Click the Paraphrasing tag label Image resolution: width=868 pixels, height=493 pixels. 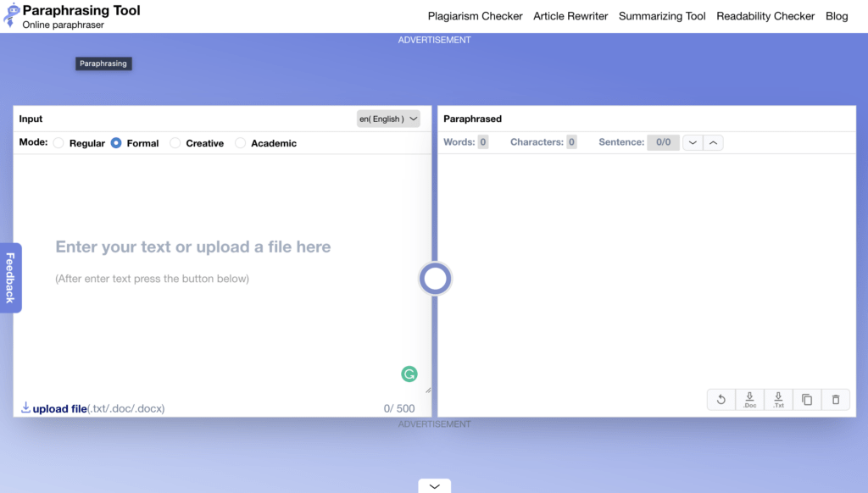click(x=103, y=64)
